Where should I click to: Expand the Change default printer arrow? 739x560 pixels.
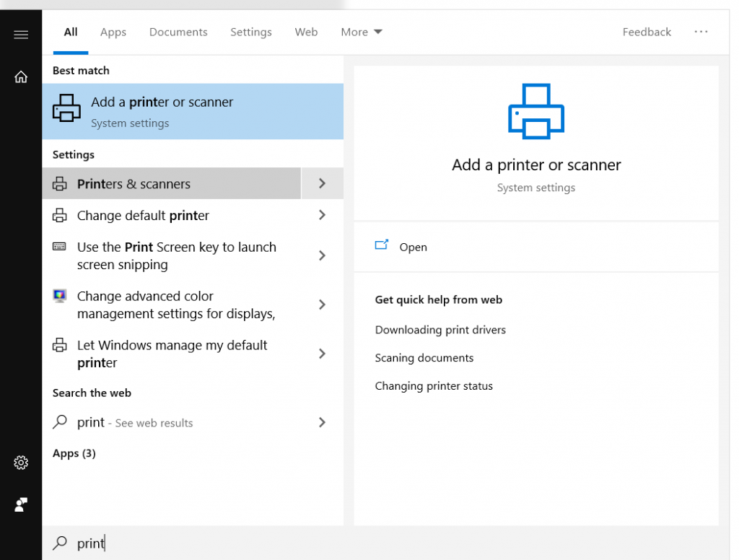tap(322, 215)
